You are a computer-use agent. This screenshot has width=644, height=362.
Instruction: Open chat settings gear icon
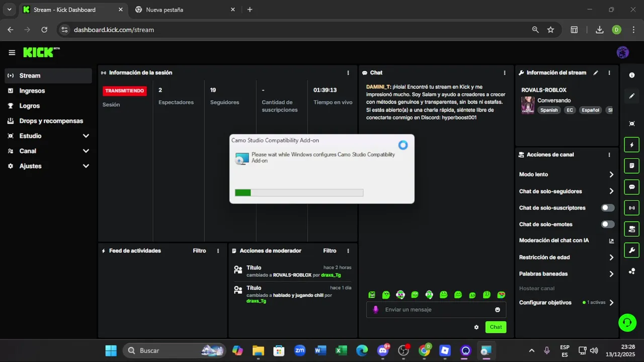(x=476, y=327)
